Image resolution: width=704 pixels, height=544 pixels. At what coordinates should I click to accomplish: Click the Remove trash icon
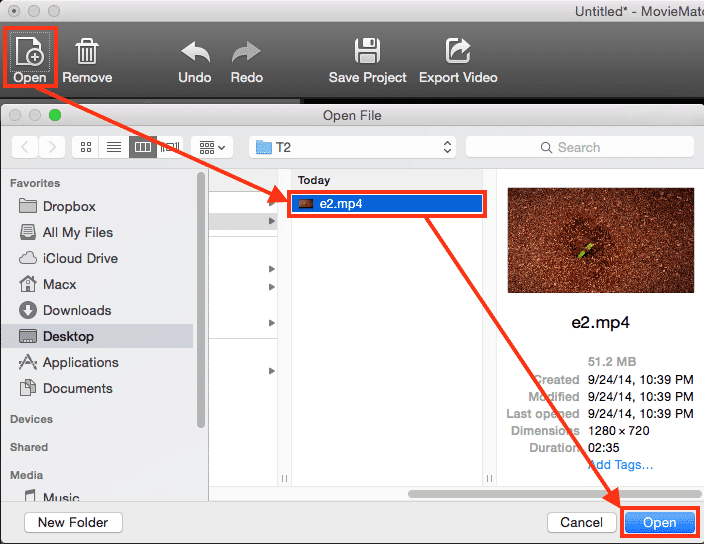[x=87, y=51]
